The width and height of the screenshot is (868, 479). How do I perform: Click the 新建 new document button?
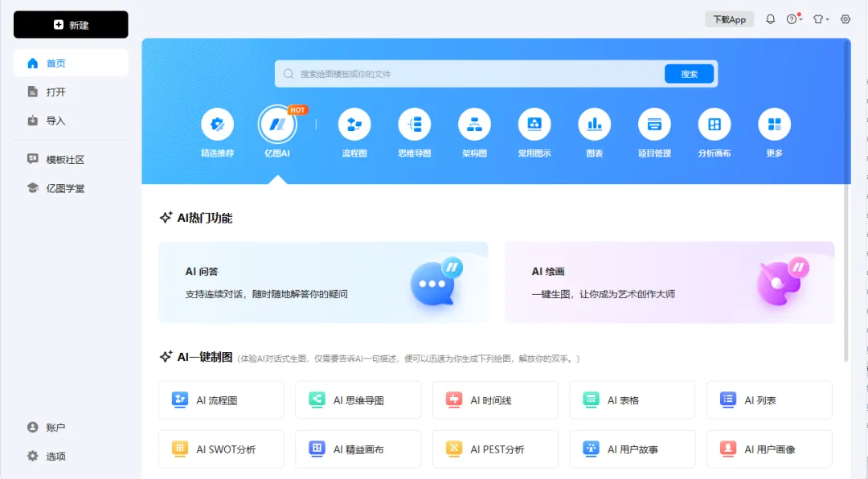71,25
